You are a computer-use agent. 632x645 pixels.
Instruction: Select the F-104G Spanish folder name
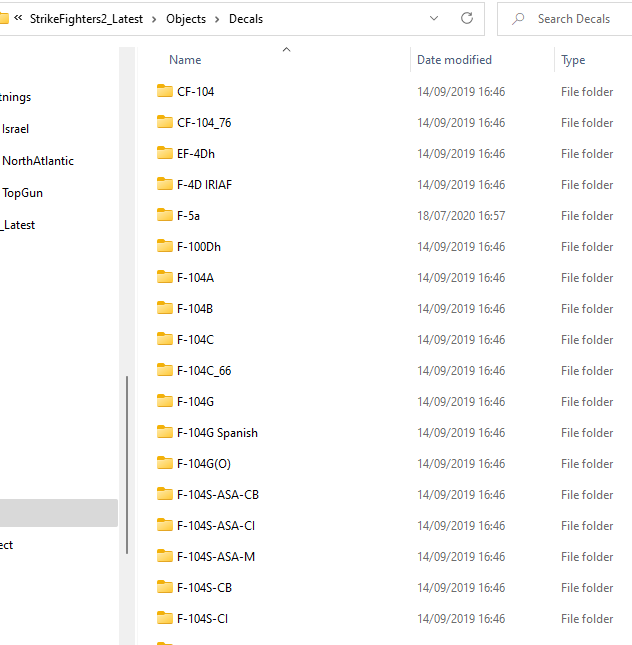click(217, 433)
